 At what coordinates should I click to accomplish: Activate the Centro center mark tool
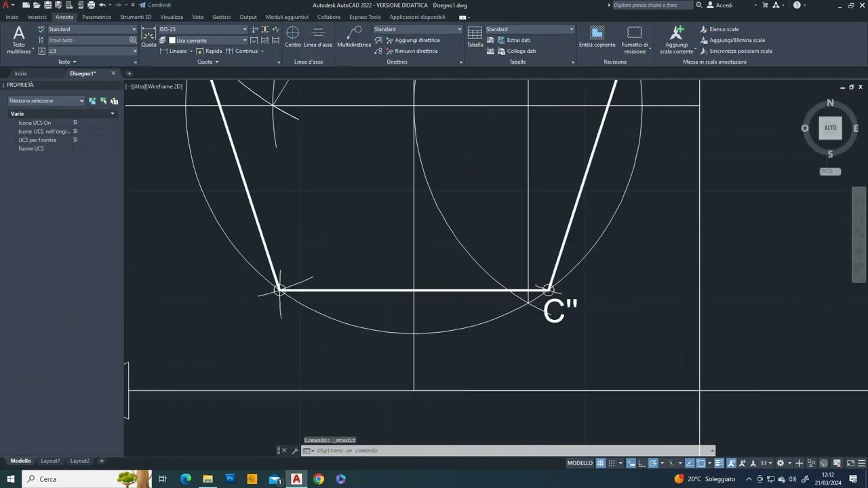(x=293, y=37)
